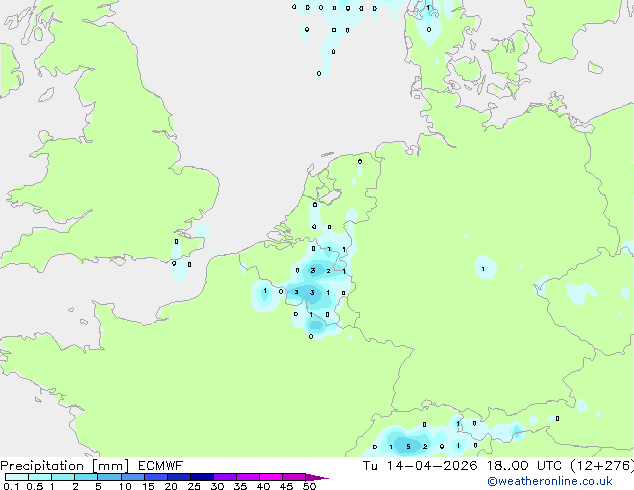
Task: Open the weatheronline.co.uk copyright link
Action: (550, 481)
